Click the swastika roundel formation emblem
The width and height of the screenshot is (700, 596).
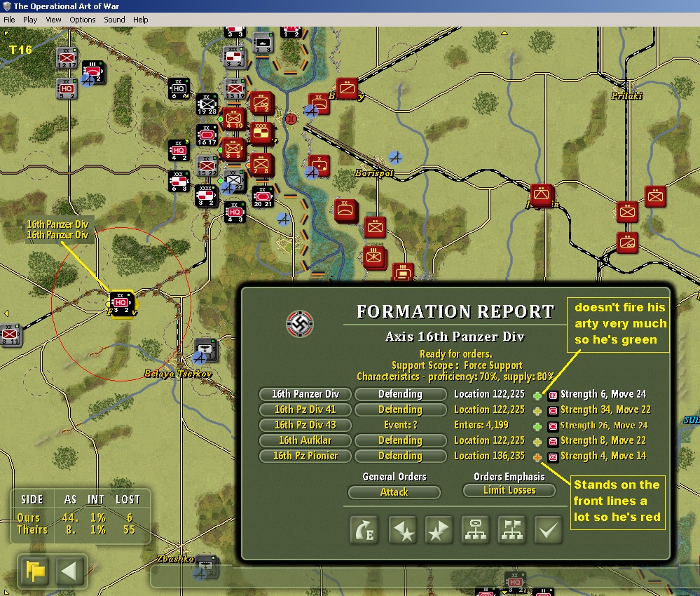(300, 324)
